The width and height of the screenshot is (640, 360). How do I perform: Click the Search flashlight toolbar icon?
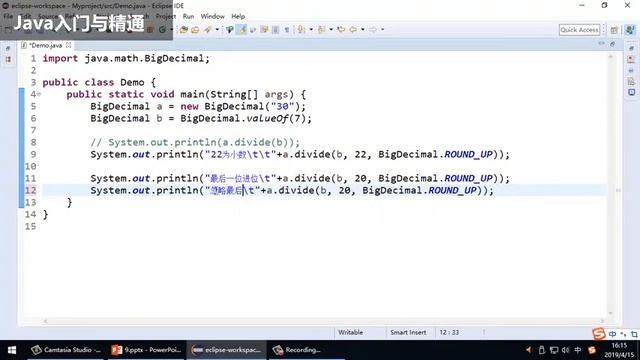pyautogui.click(x=209, y=29)
